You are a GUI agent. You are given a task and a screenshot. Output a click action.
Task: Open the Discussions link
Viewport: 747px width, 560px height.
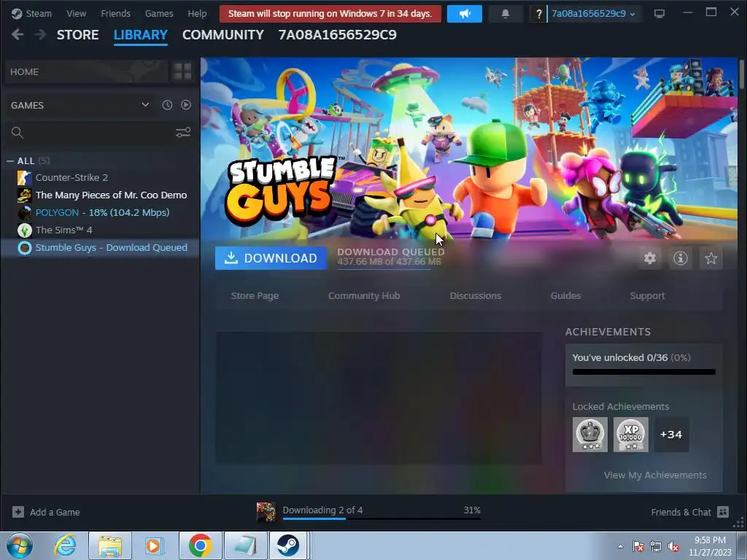(x=476, y=296)
